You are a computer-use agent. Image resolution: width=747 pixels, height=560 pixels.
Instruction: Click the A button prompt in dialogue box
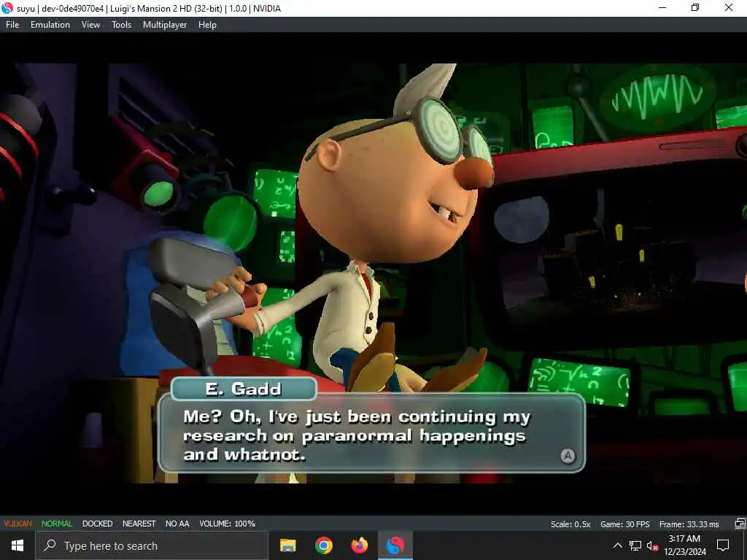568,456
